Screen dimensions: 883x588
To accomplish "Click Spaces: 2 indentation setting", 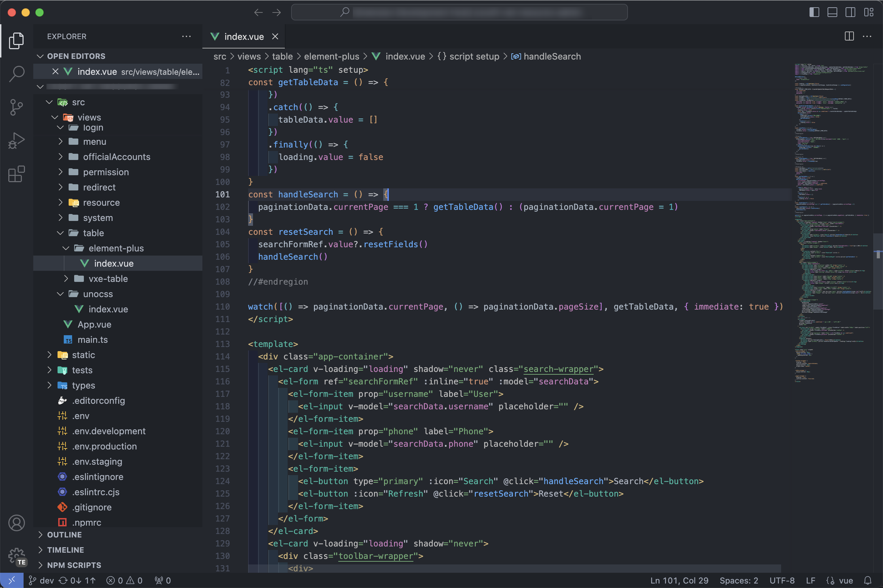I will [738, 580].
